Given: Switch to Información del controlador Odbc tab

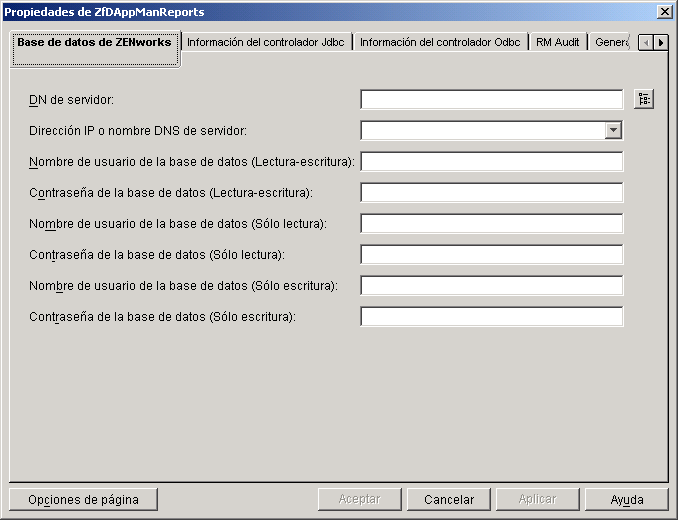Looking at the screenshot, I should click(x=440, y=42).
